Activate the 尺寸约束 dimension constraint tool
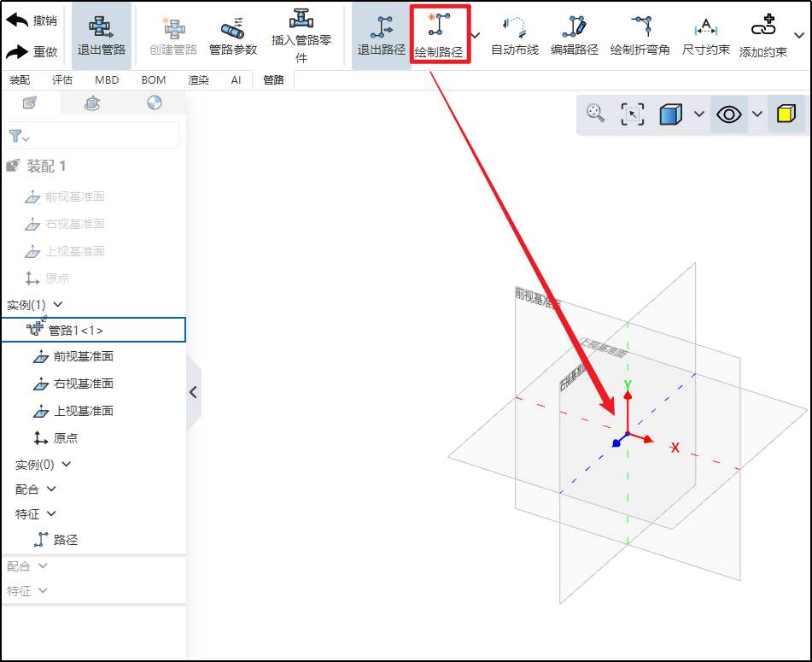The height and width of the screenshot is (662, 812). [705, 35]
